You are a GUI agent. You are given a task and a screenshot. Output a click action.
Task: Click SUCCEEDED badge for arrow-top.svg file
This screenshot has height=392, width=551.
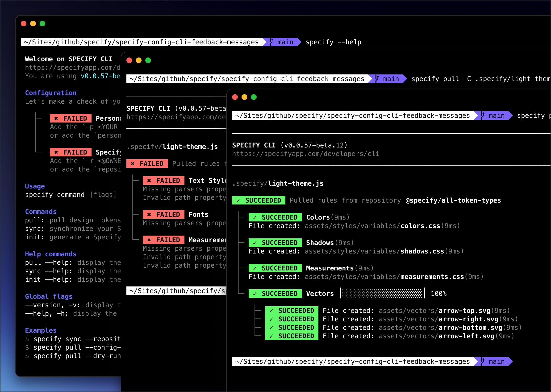[x=292, y=311]
